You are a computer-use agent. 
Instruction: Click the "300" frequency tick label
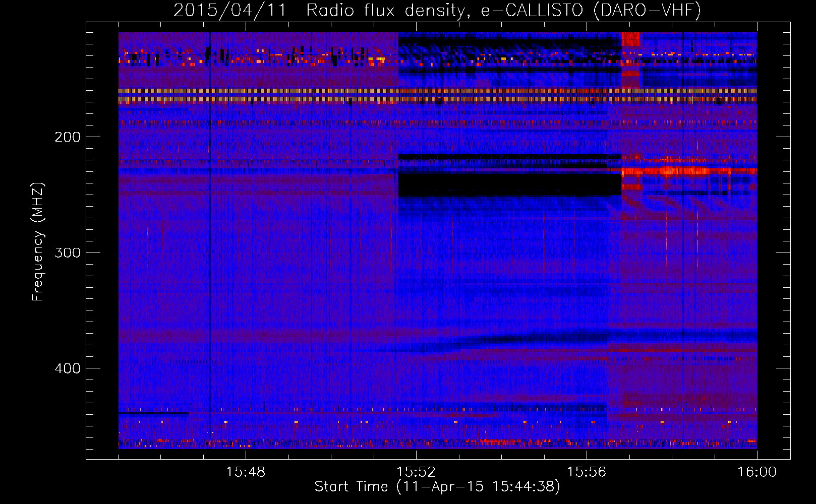[68, 253]
